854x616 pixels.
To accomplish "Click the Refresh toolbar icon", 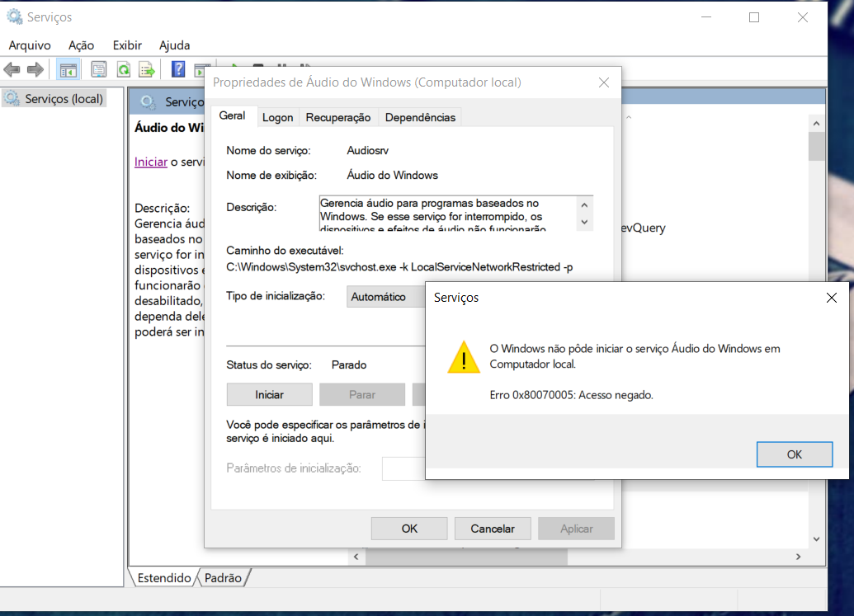I will [x=124, y=69].
